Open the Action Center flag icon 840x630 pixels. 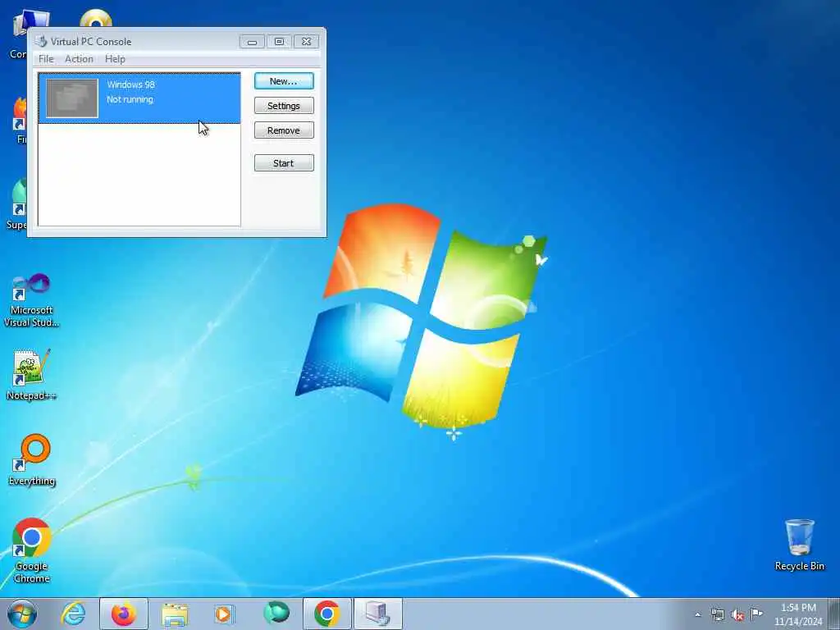(x=756, y=614)
